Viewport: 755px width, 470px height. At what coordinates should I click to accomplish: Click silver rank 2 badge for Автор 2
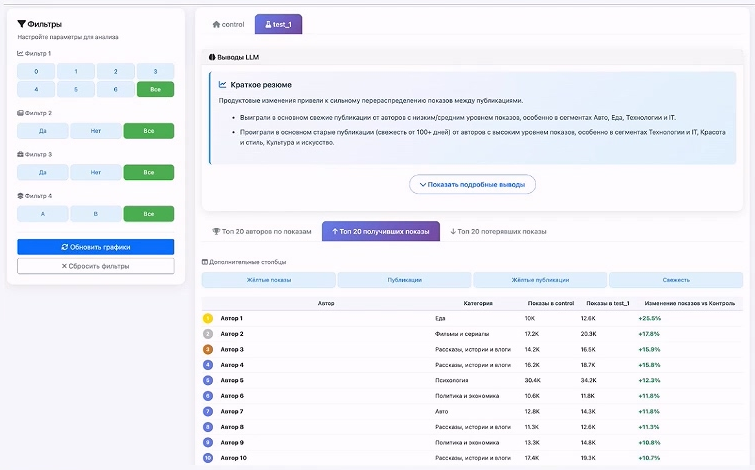tap(208, 334)
